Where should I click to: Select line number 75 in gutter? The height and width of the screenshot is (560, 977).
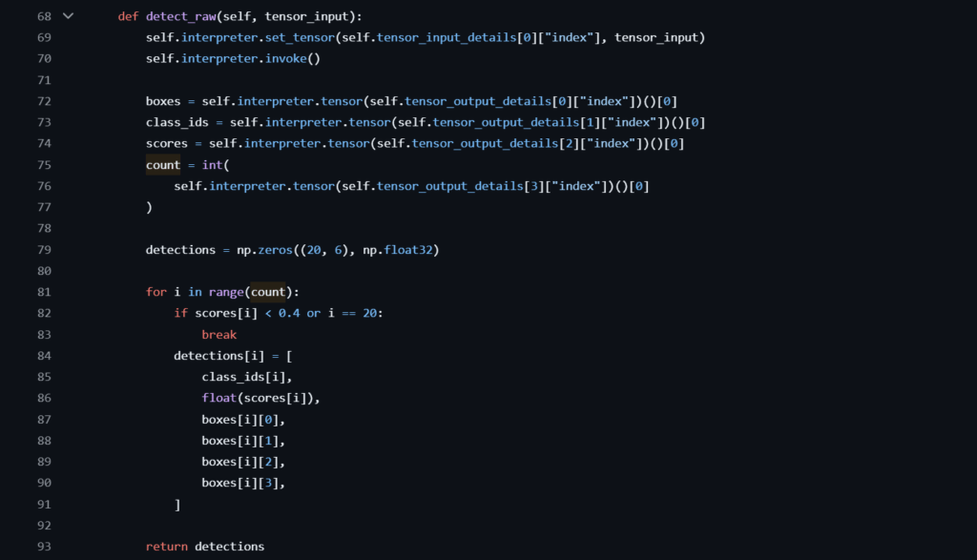coord(44,165)
